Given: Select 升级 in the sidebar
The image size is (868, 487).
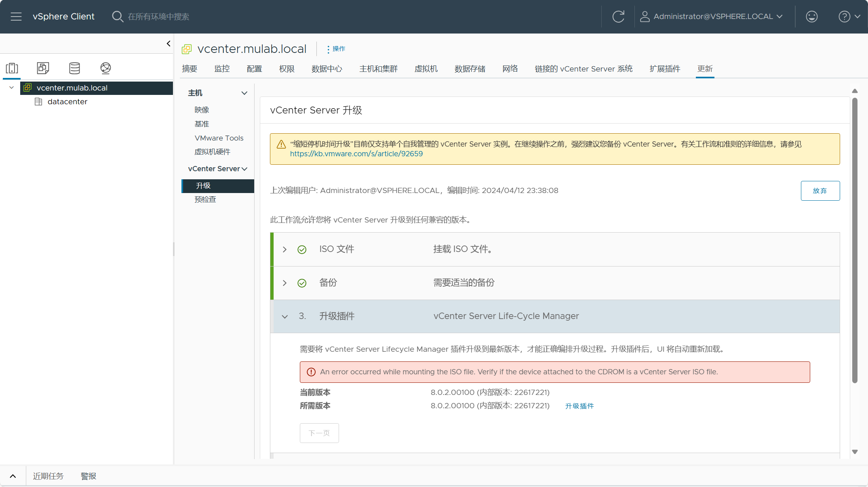Looking at the screenshot, I should (x=218, y=186).
